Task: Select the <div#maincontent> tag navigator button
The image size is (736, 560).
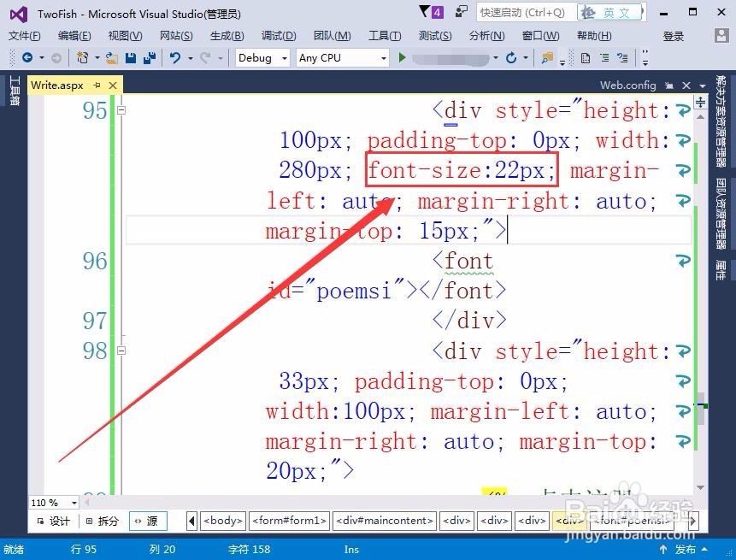Action: coord(385,521)
